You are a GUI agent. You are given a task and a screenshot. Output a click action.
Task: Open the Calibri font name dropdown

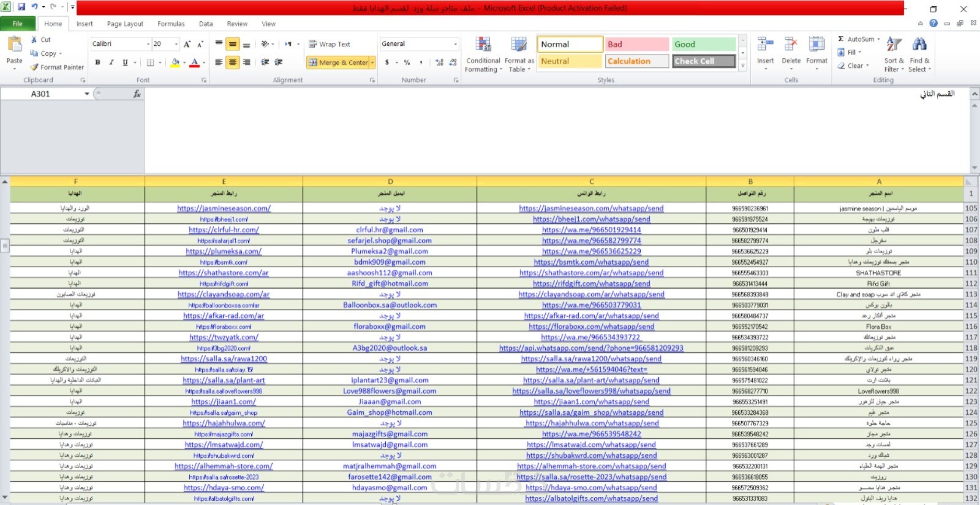[148, 44]
